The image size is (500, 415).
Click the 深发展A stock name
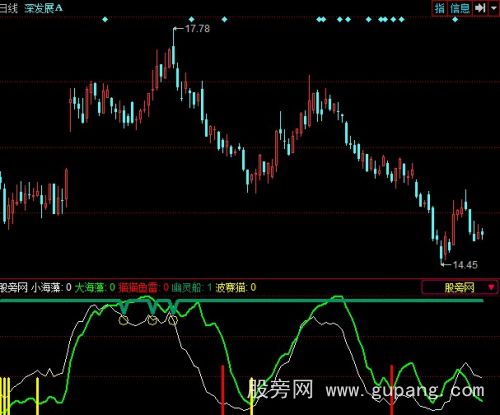(43, 8)
